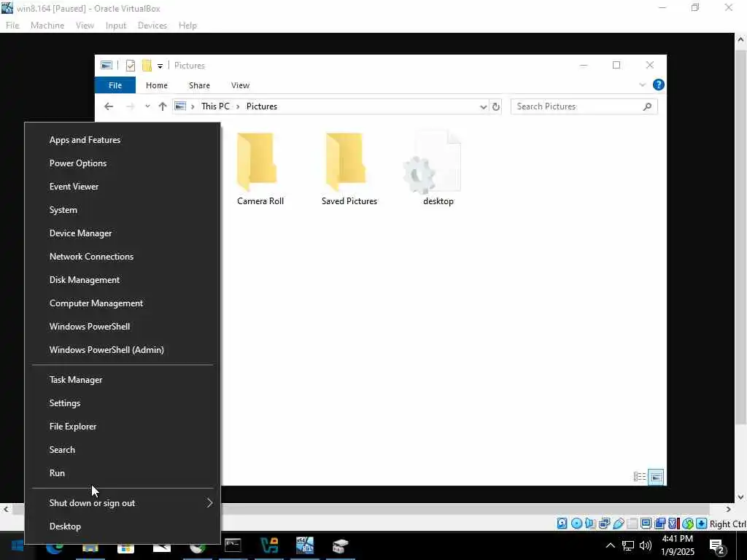The width and height of the screenshot is (747, 560).
Task: Open the VirtualBox Help menu
Action: [x=187, y=26]
